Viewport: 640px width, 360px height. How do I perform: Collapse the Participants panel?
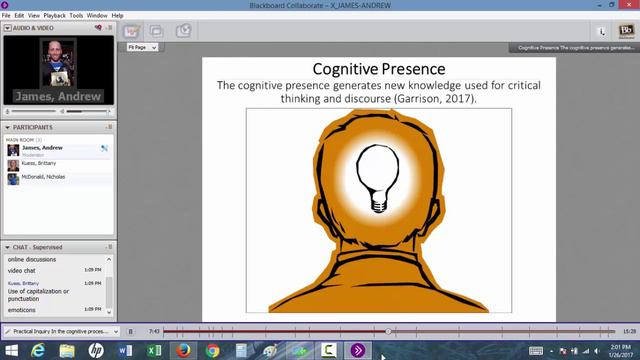coord(7,127)
